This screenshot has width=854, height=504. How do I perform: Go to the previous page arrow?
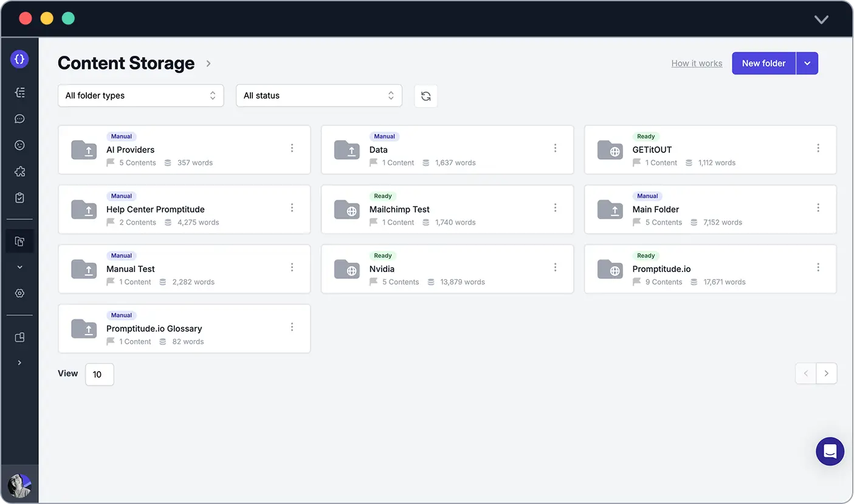click(x=806, y=373)
